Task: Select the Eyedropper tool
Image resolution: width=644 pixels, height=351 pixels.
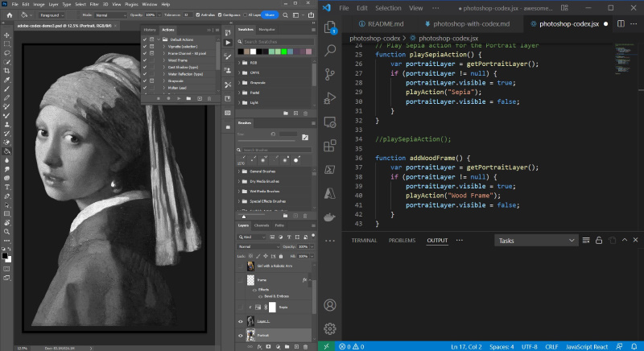Action: coord(6,80)
